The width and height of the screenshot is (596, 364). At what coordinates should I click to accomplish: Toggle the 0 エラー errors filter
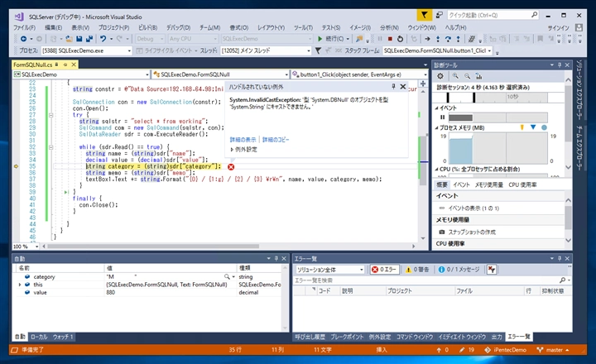pyautogui.click(x=384, y=270)
